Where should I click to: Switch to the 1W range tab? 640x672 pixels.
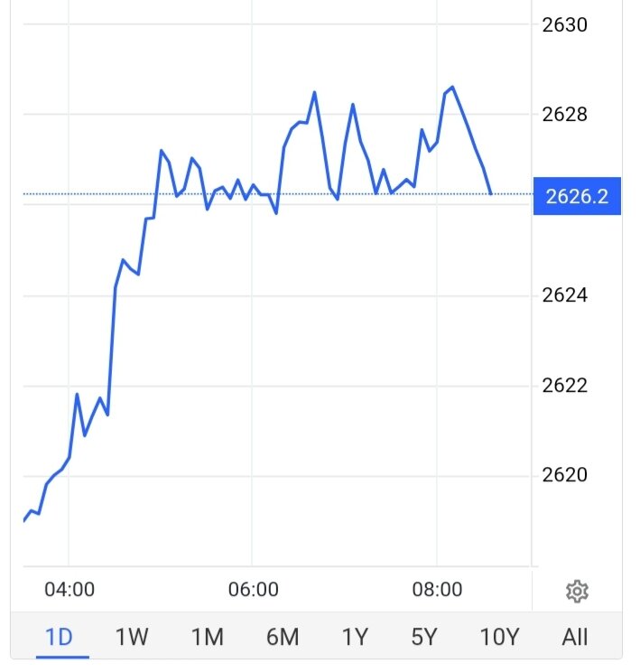coord(132,637)
